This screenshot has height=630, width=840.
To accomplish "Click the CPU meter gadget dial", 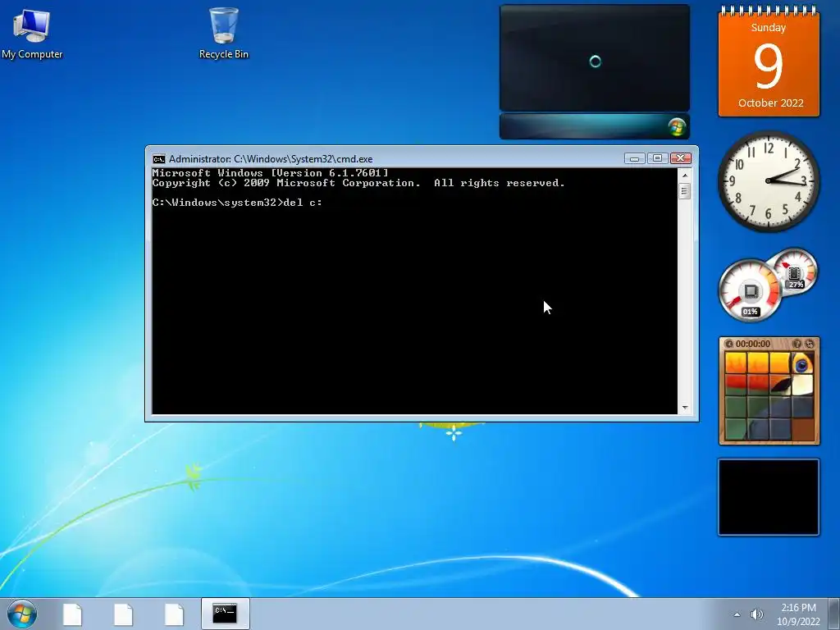I will pos(750,291).
